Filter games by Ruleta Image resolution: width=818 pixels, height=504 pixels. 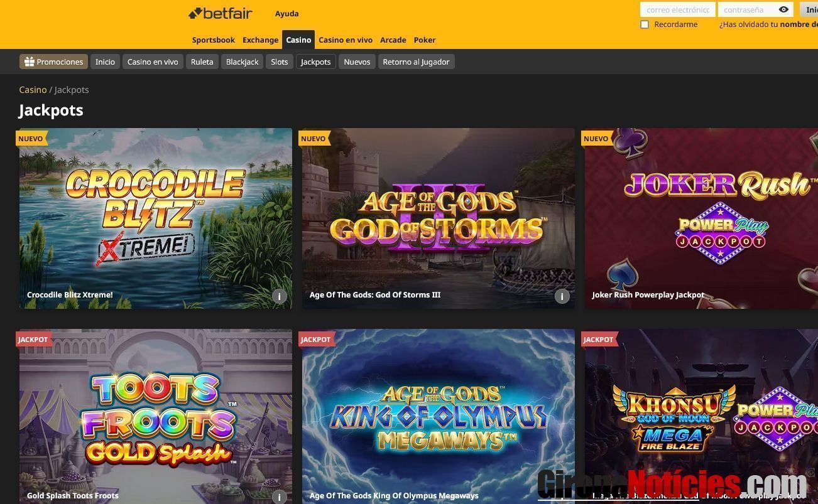[x=202, y=62]
